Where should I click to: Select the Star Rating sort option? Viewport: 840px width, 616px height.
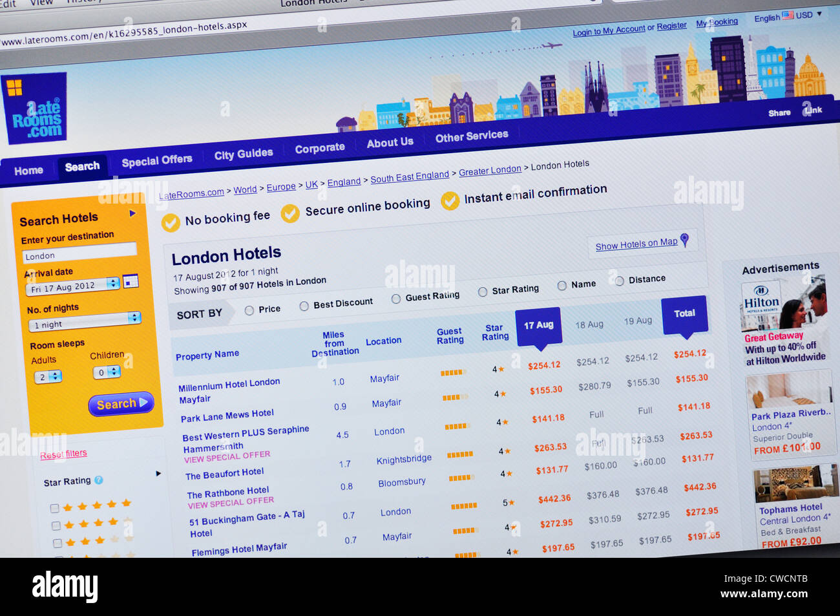point(483,292)
